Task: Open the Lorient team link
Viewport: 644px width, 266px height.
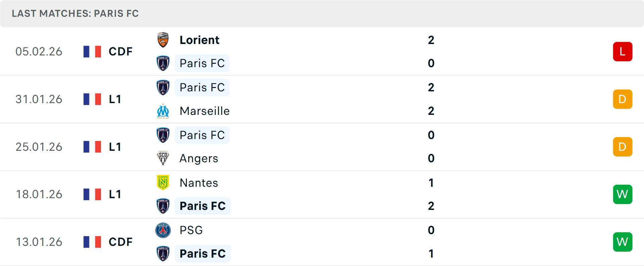Action: 199,40
